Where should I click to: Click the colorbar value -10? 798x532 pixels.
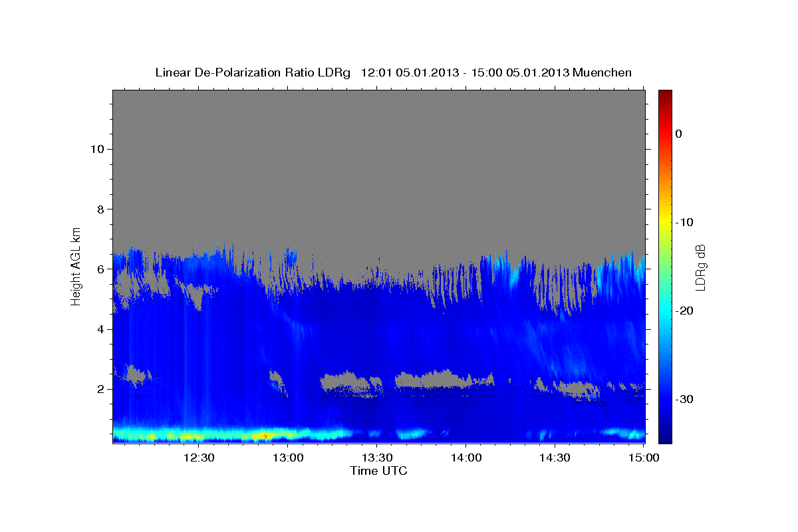click(685, 222)
